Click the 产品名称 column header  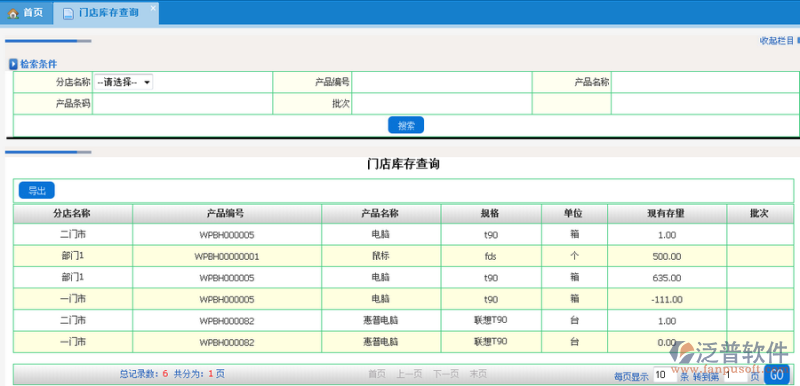pyautogui.click(x=381, y=214)
